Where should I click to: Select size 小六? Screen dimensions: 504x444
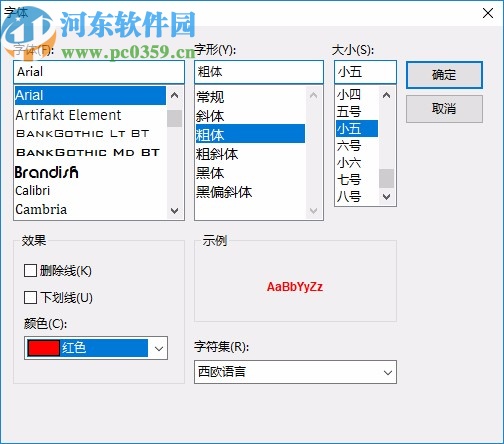(x=357, y=163)
